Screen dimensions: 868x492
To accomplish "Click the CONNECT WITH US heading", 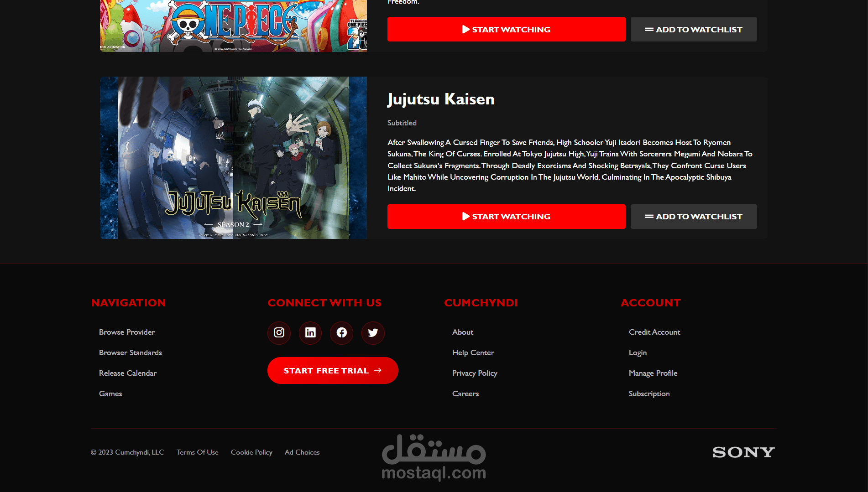I will (x=324, y=303).
